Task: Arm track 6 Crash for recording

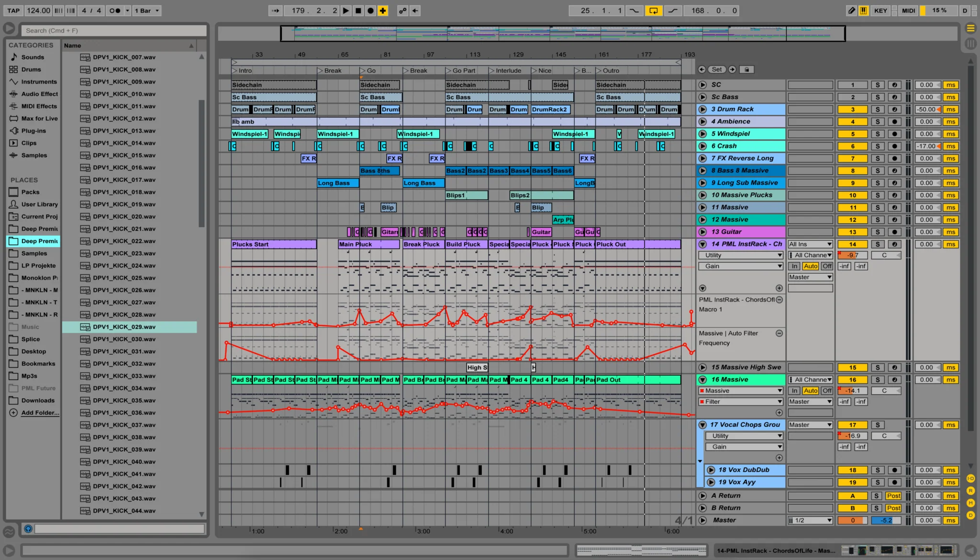Action: tap(894, 146)
